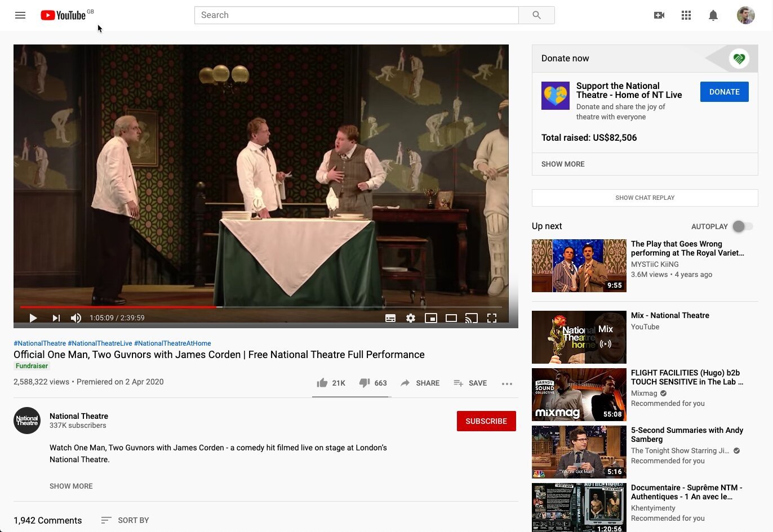The image size is (773, 532).
Task: Click the 1,942 Comments heading
Action: 47,520
